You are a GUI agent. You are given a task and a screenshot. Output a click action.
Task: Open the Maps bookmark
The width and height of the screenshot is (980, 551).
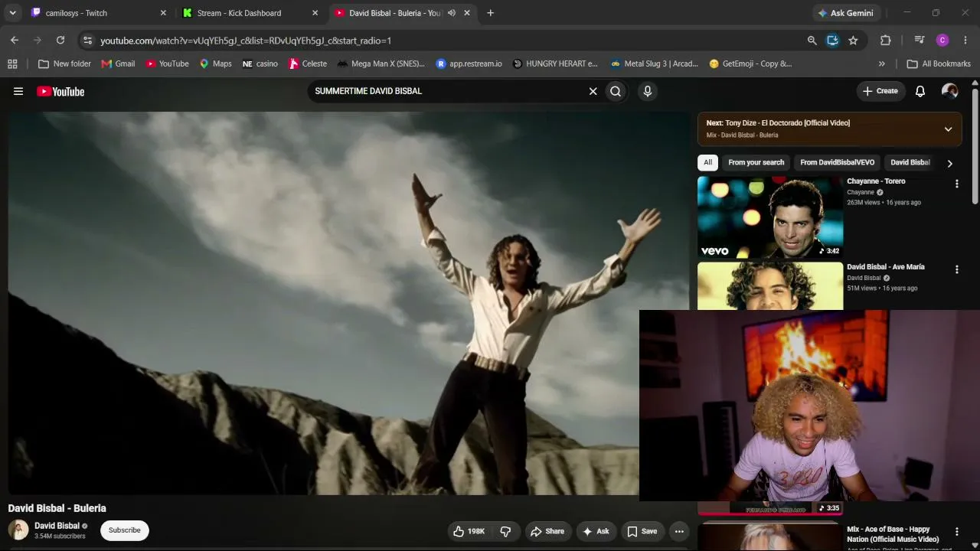coord(215,64)
